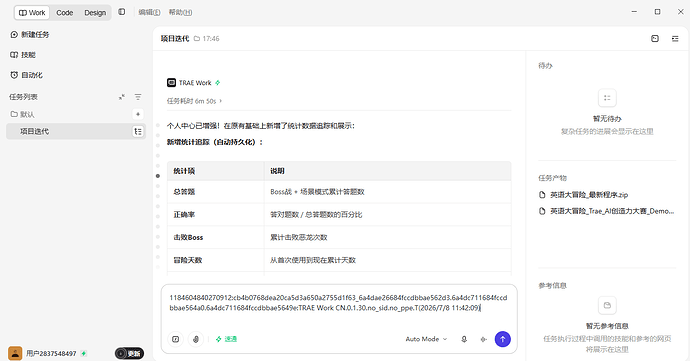This screenshot has height=361, width=690.
Task: Click the list icon on 项目迭代 row
Action: tap(138, 131)
